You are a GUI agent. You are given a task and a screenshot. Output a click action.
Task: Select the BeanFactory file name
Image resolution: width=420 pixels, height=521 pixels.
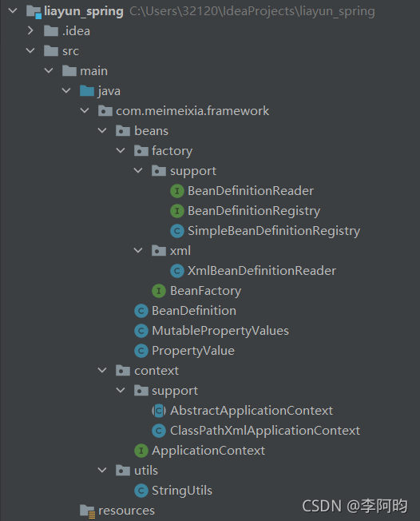tap(206, 291)
